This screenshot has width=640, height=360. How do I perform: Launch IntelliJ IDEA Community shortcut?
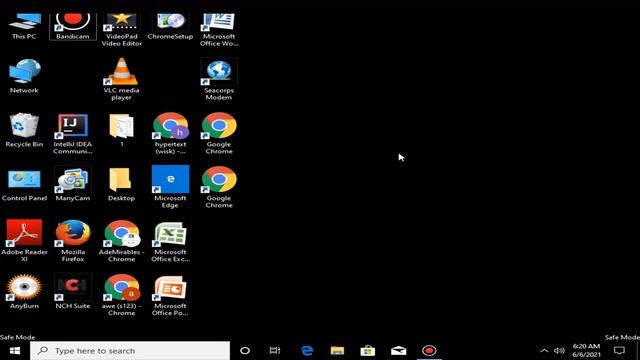pos(73,134)
